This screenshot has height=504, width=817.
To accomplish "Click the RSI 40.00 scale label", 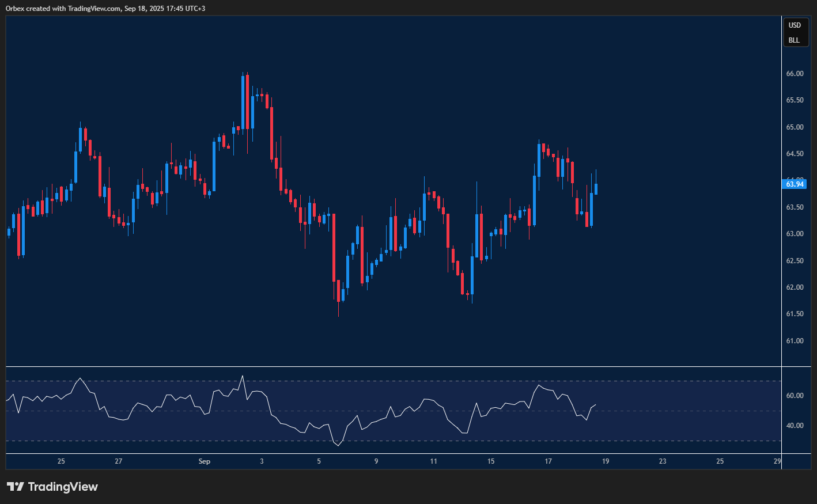I will (x=795, y=426).
